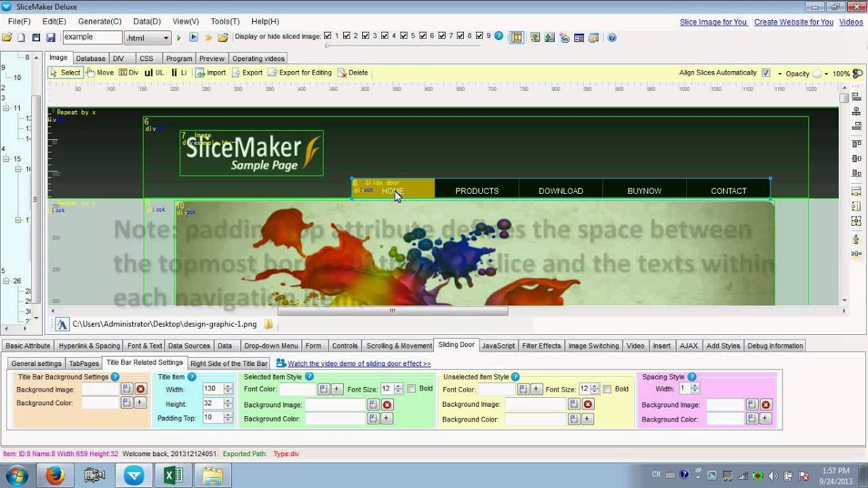Open the Hyperlink & Spacing tab
The width and height of the screenshot is (868, 488).
click(x=89, y=346)
